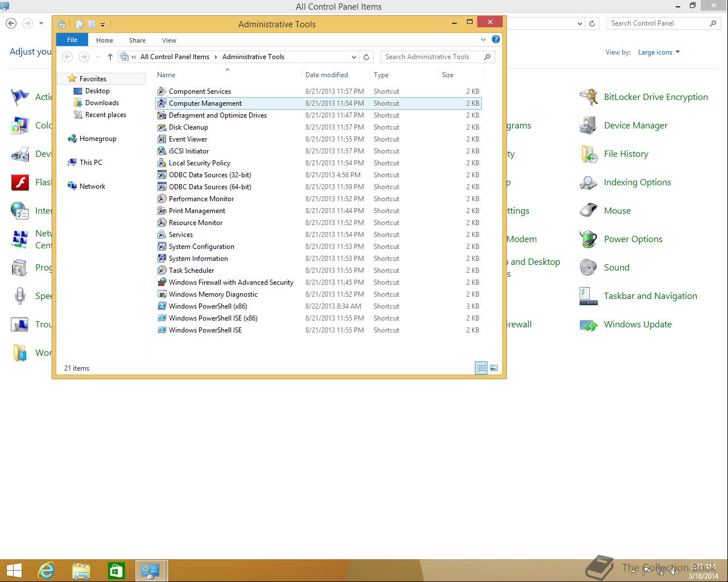Go up one folder level
This screenshot has width=728, height=582.
point(110,57)
